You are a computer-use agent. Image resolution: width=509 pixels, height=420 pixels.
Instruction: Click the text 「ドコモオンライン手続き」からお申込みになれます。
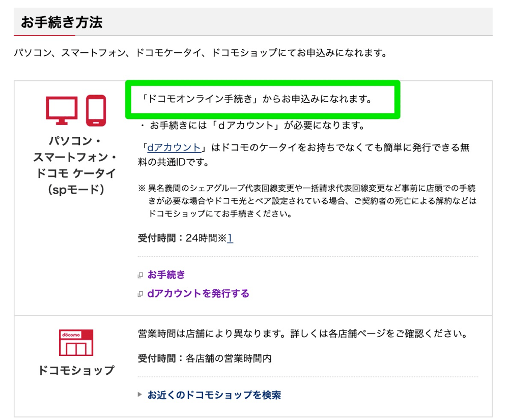coord(256,99)
